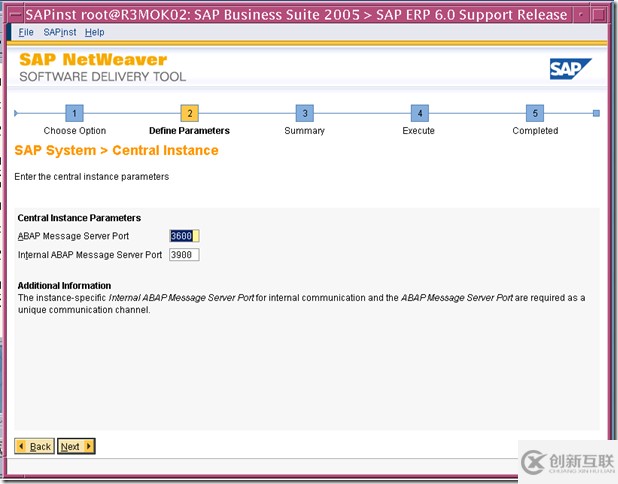Click the 'Define Parameters' step label
Image resolution: width=618 pixels, height=484 pixels.
coord(189,130)
